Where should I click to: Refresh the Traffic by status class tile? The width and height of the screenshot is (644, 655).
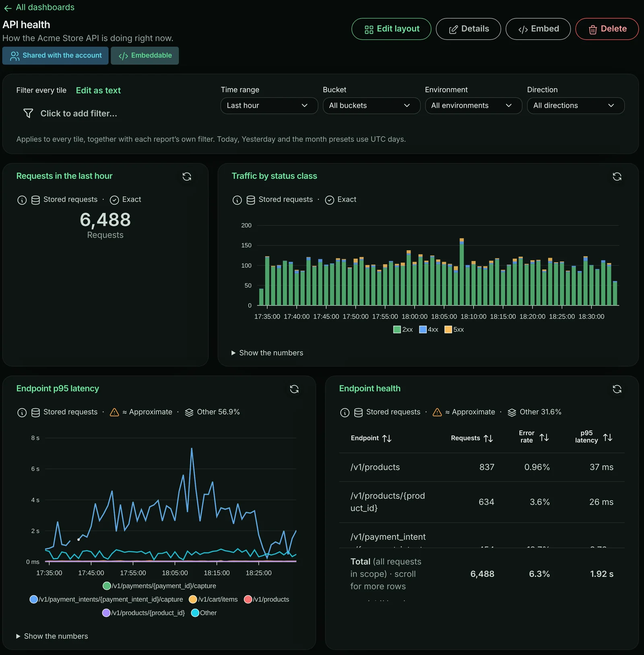click(x=617, y=177)
